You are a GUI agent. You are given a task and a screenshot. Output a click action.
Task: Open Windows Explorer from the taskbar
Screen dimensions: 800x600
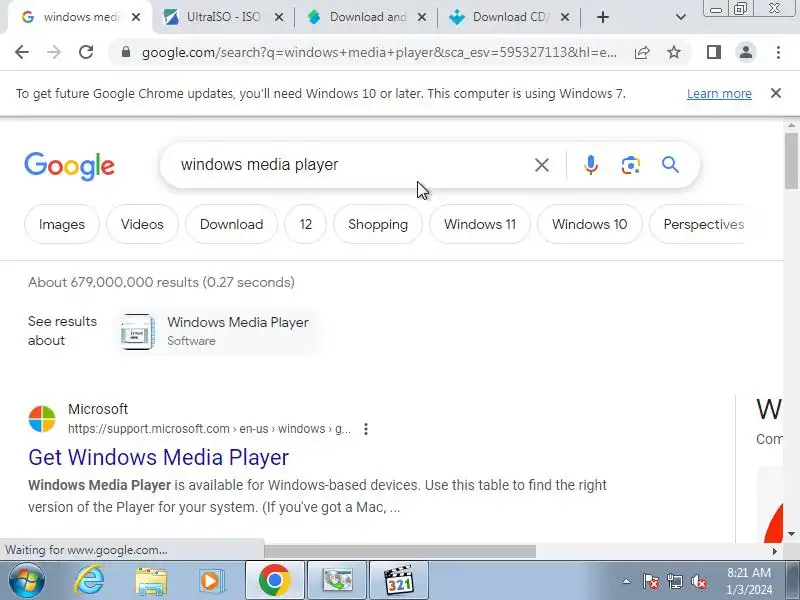(151, 581)
